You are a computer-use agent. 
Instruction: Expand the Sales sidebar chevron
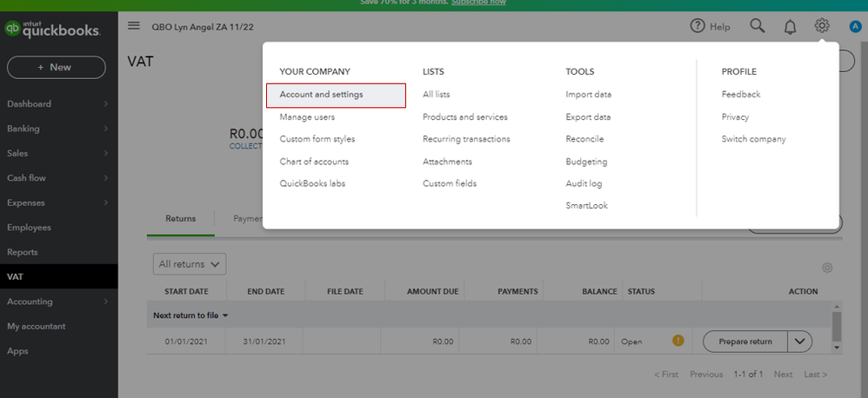click(105, 154)
